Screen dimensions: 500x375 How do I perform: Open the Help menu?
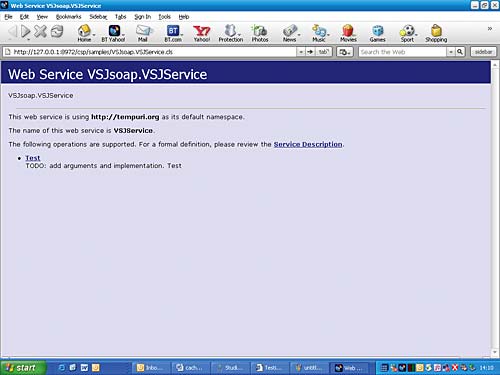184,17
